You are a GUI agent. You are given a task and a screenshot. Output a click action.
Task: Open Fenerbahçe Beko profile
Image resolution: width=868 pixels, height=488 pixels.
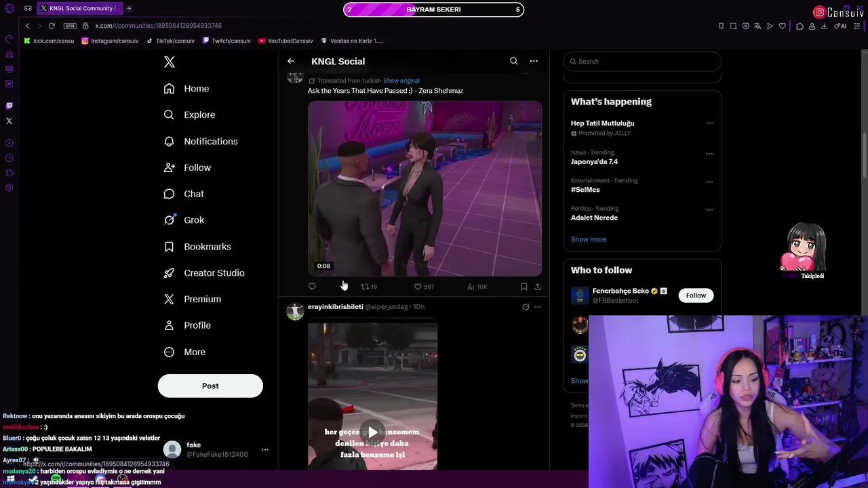[621, 291]
